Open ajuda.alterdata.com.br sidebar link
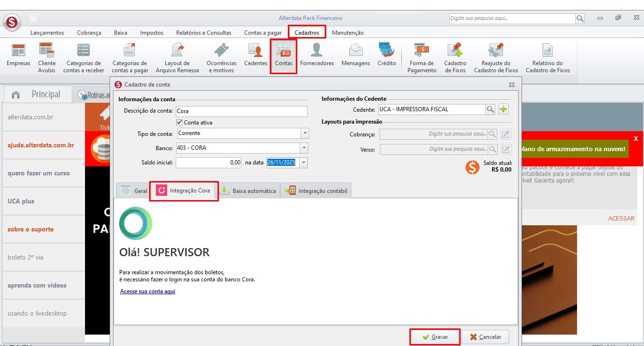 [x=44, y=145]
